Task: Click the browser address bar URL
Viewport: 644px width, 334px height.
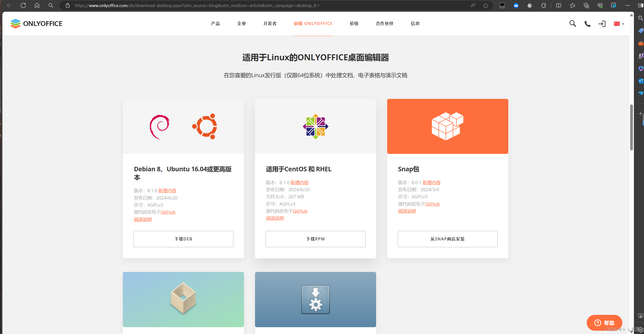Action: [197, 5]
